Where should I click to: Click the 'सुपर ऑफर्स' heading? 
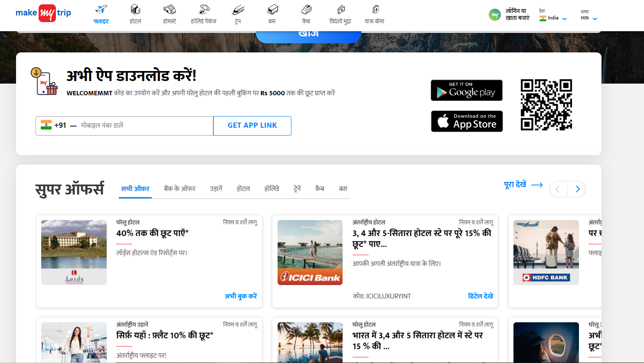pos(69,189)
